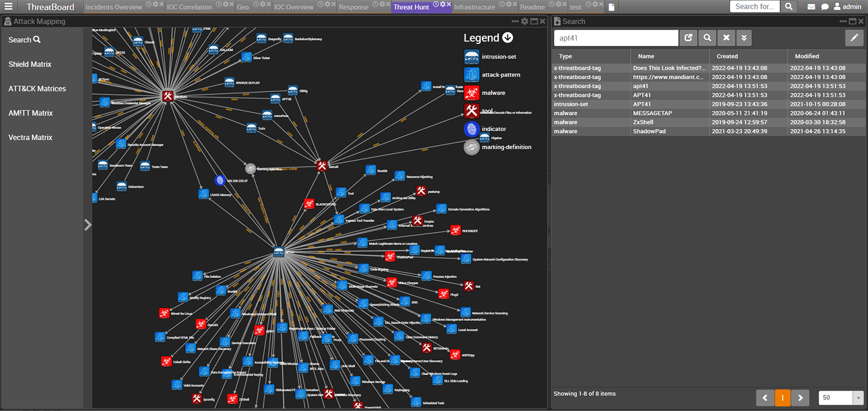Select the ShadowPad malware result row
Viewport: 868px width, 411px height.
tap(708, 131)
